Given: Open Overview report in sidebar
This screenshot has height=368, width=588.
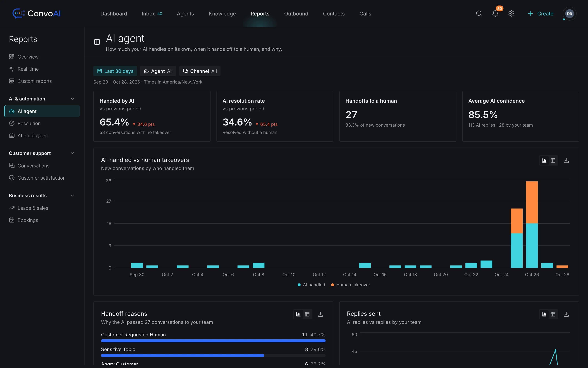Looking at the screenshot, I should [42, 57].
